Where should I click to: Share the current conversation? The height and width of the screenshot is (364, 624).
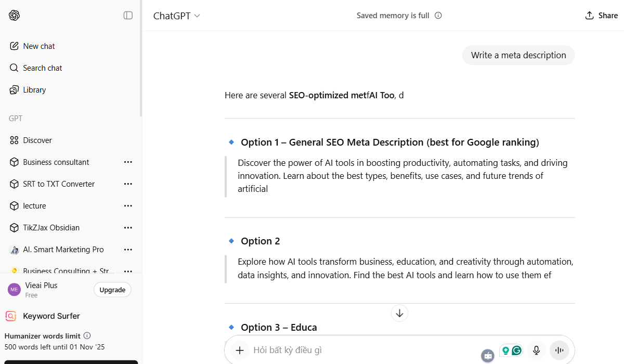pos(601,15)
